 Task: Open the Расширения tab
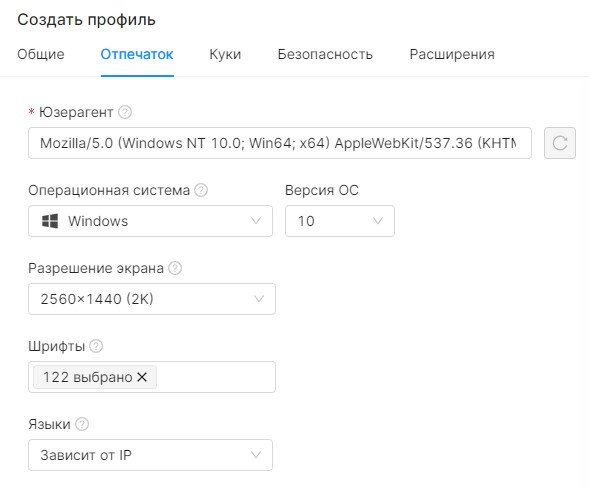pyautogui.click(x=452, y=54)
